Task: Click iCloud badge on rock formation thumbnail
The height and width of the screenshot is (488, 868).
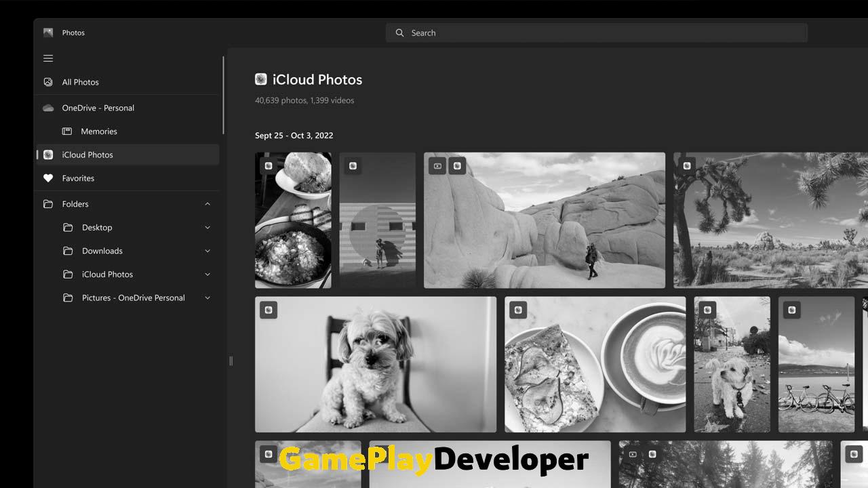Action: (x=457, y=166)
